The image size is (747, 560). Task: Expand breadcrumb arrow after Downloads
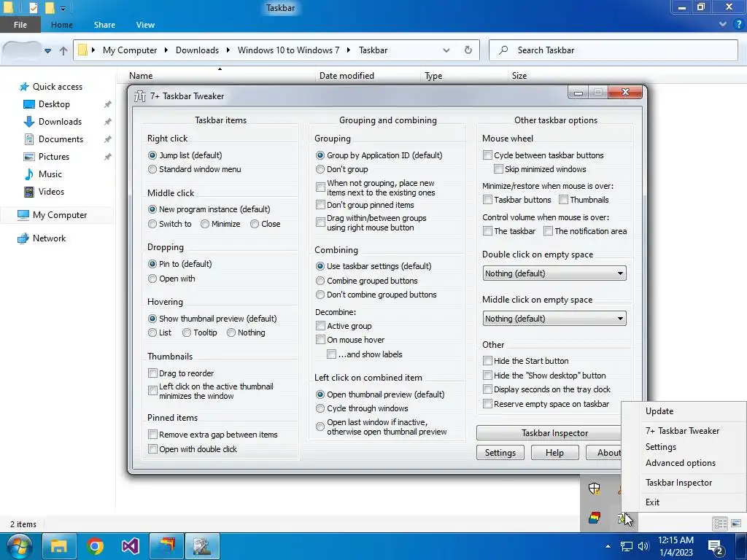[228, 50]
